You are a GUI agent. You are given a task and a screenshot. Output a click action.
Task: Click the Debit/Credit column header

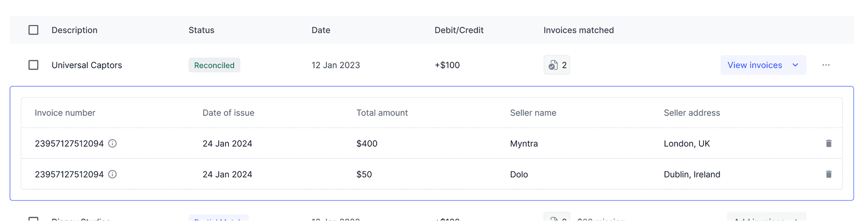[x=459, y=30]
